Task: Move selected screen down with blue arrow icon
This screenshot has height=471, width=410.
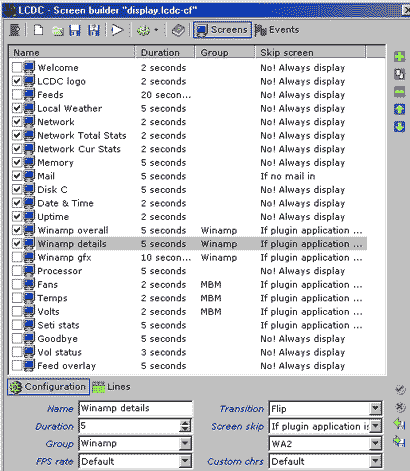Action: (x=399, y=127)
